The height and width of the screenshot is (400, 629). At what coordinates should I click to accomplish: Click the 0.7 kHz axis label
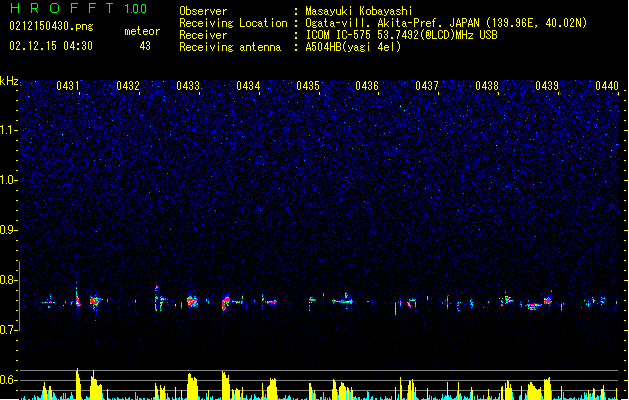tap(8, 330)
